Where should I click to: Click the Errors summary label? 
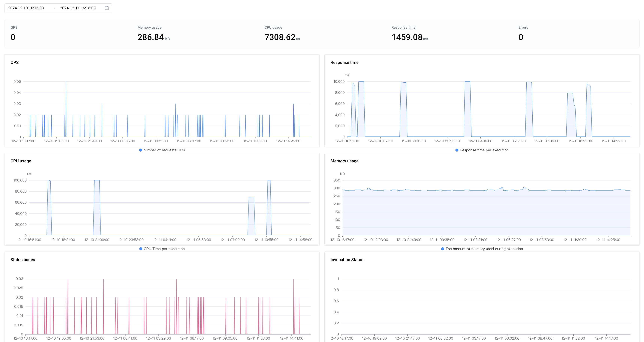tap(523, 28)
